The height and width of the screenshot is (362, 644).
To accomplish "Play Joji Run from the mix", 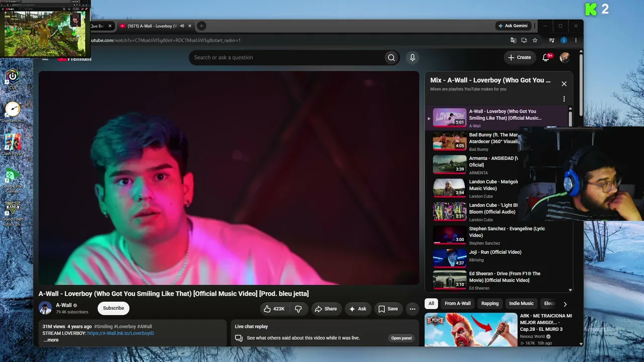I will click(450, 258).
